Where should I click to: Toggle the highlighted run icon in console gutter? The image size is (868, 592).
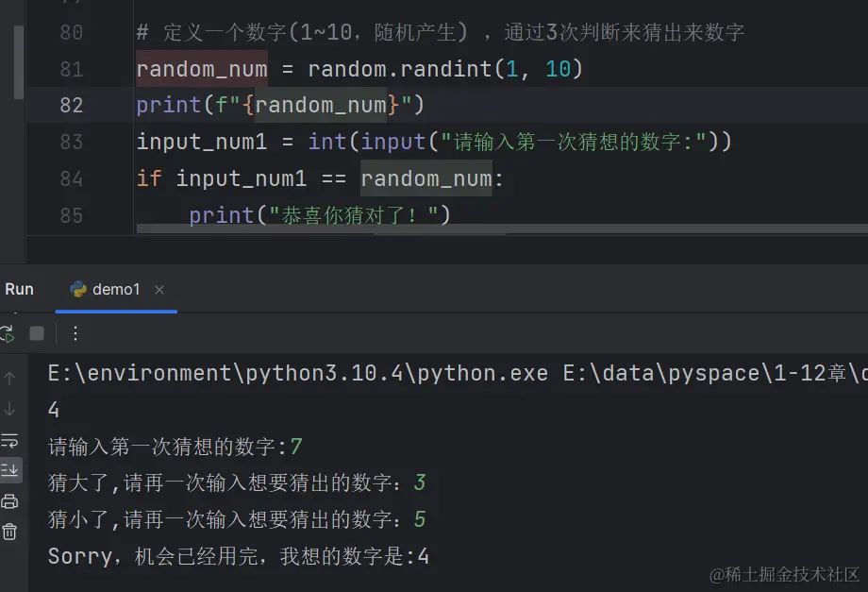point(12,469)
